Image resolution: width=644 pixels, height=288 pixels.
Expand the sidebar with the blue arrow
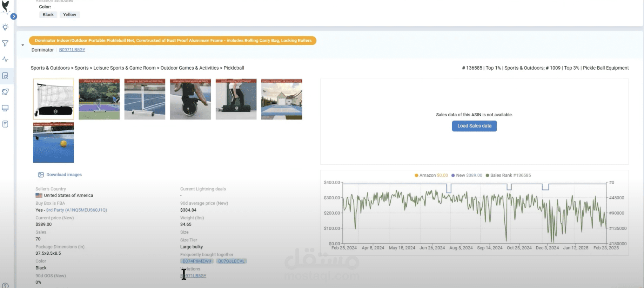pos(14,16)
